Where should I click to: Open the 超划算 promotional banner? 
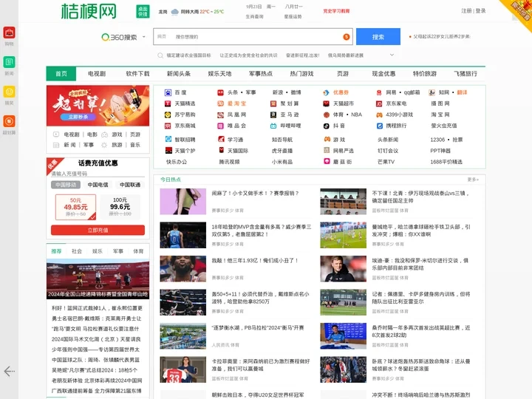[98, 106]
